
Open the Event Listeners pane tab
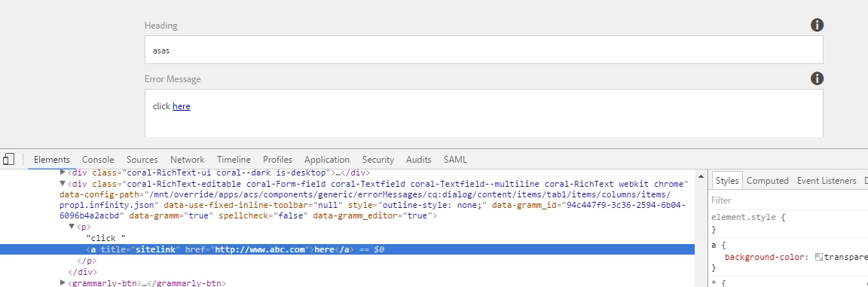pyautogui.click(x=827, y=181)
